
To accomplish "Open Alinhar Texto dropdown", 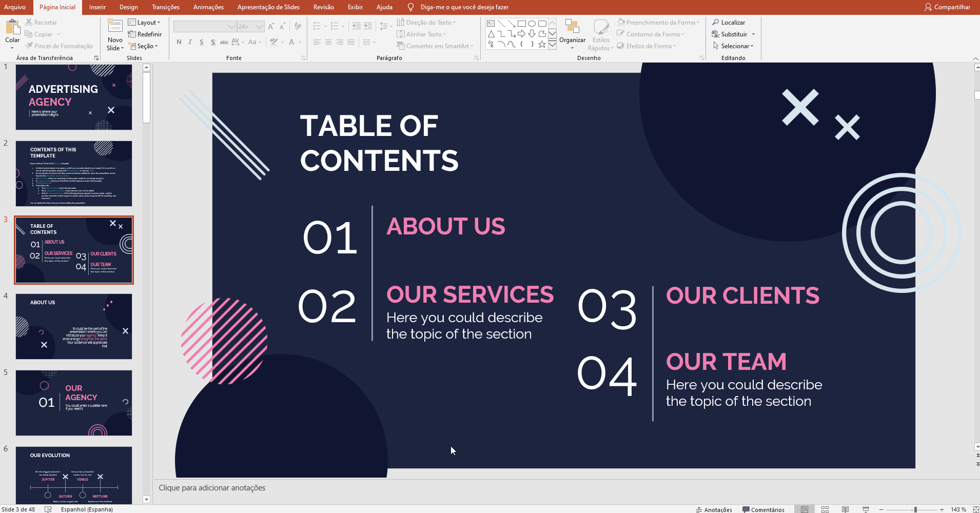I will (x=421, y=34).
